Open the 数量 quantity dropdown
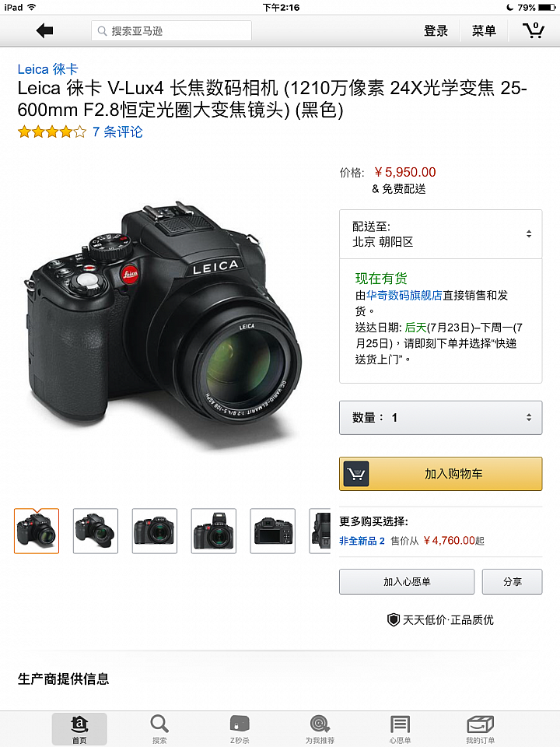This screenshot has height=747, width=560. coord(440,418)
